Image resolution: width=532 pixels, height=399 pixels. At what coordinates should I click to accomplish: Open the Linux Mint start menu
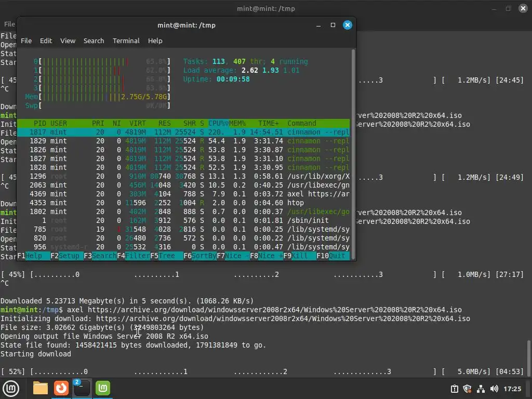[x=11, y=389]
